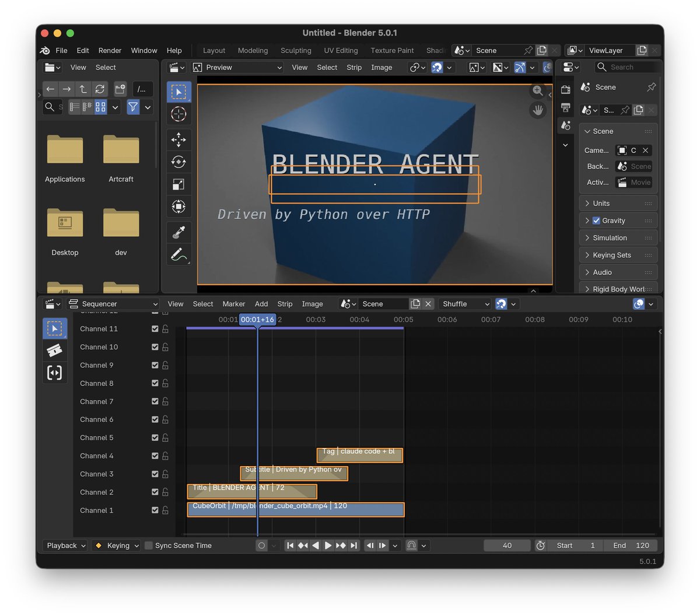The image size is (700, 616).
Task: Open the Artcraft folder
Action: tap(121, 157)
